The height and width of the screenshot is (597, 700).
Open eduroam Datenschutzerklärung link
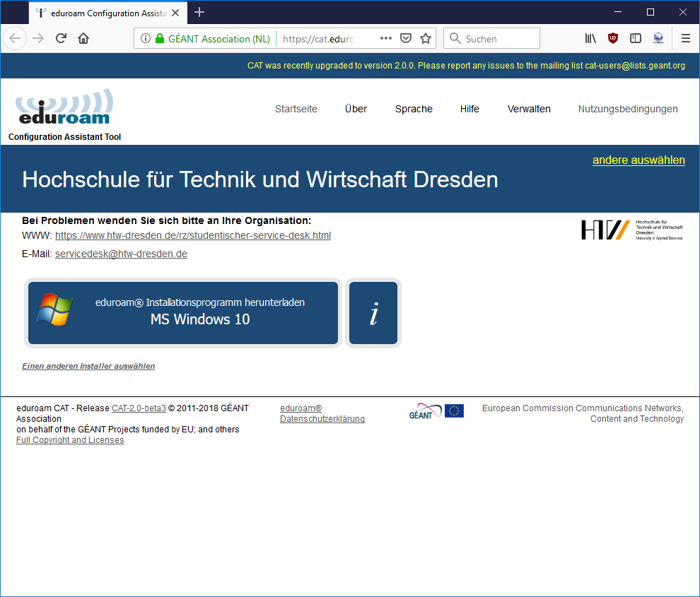tap(322, 413)
